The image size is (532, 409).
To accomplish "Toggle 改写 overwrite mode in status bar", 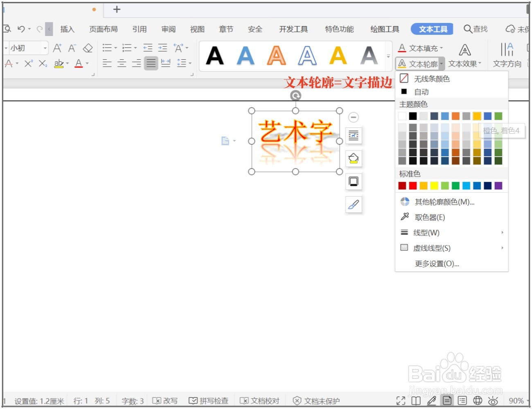I will pyautogui.click(x=165, y=401).
